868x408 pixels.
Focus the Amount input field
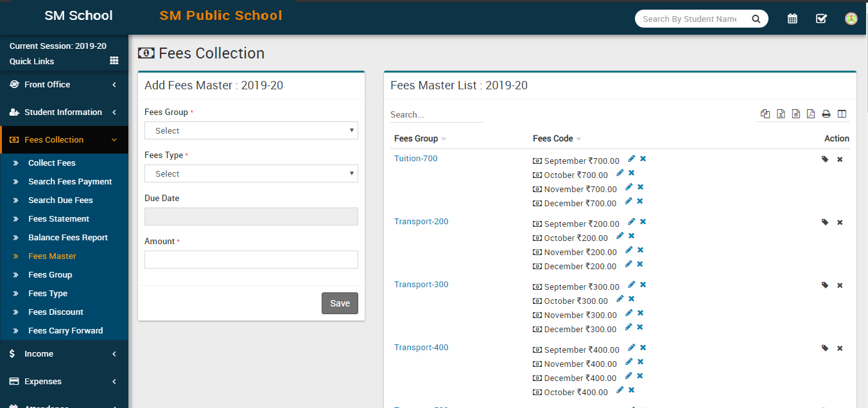point(251,260)
